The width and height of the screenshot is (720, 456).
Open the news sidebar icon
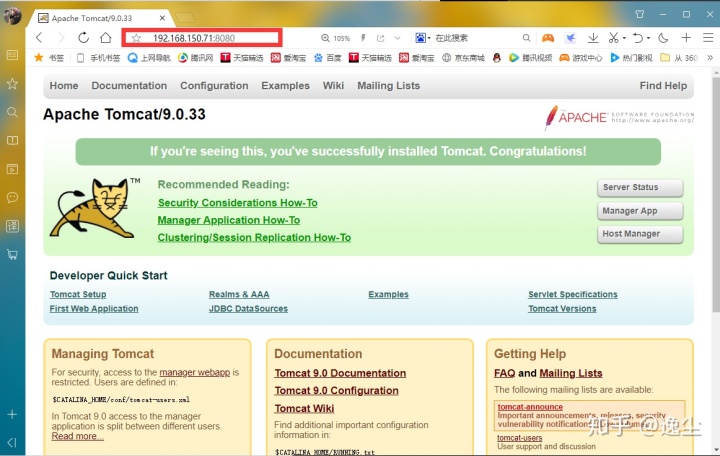point(12,56)
